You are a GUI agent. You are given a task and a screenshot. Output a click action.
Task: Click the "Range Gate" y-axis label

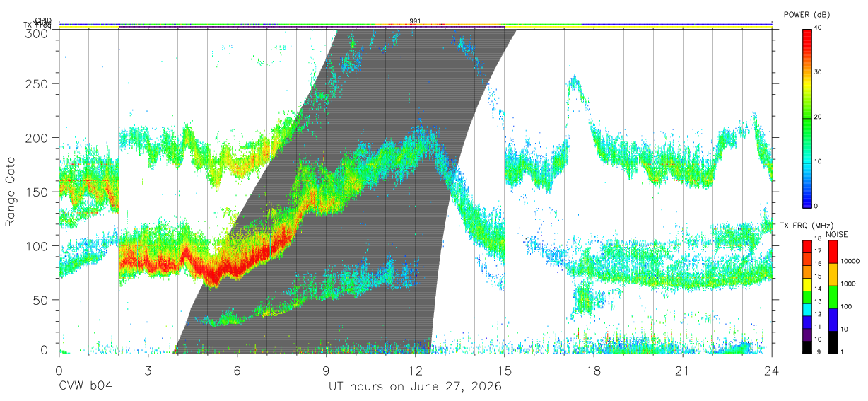11,192
